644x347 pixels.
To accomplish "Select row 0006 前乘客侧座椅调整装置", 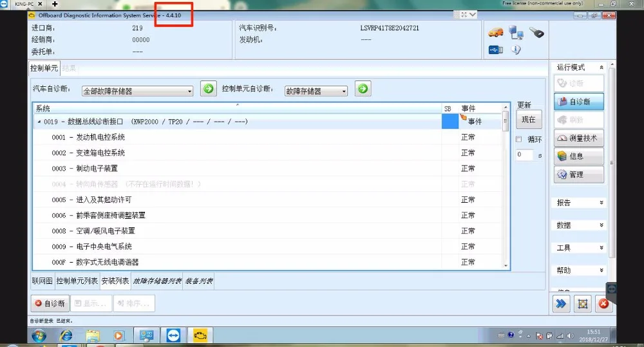I will pos(268,215).
